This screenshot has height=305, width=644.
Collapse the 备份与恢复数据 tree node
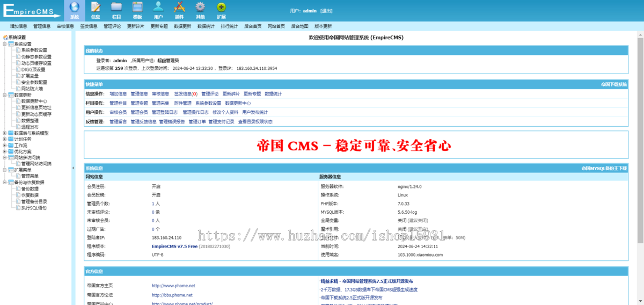(x=5, y=183)
